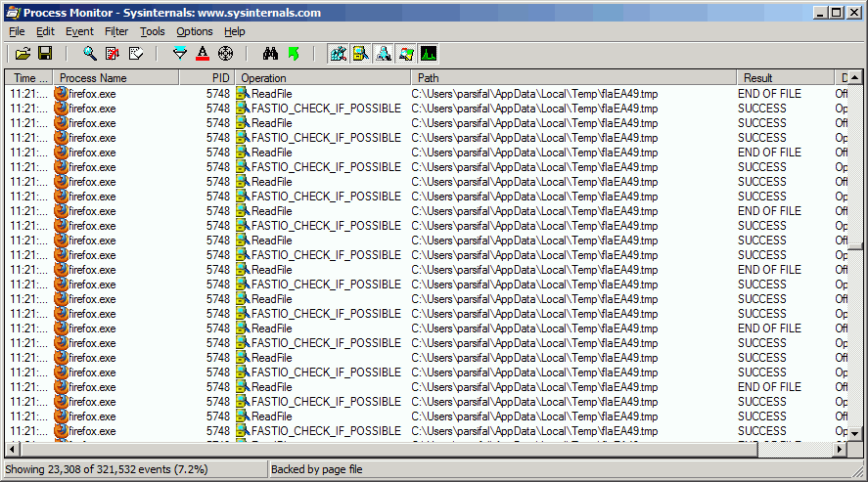The height and width of the screenshot is (482, 868).
Task: Click the horizontal scrollbar left arrow
Action: pyautogui.click(x=12, y=449)
